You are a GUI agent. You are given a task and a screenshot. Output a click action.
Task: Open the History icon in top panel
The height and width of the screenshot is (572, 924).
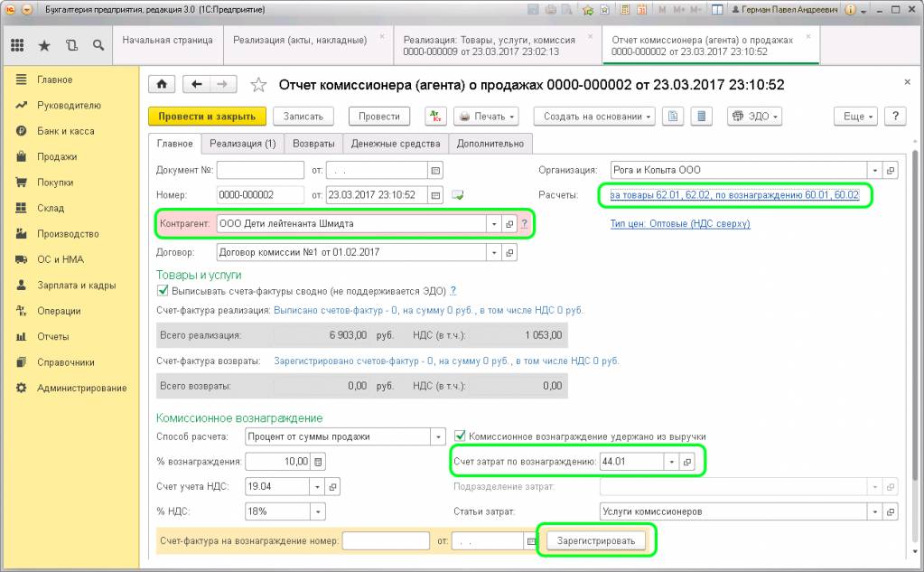pos(71,45)
